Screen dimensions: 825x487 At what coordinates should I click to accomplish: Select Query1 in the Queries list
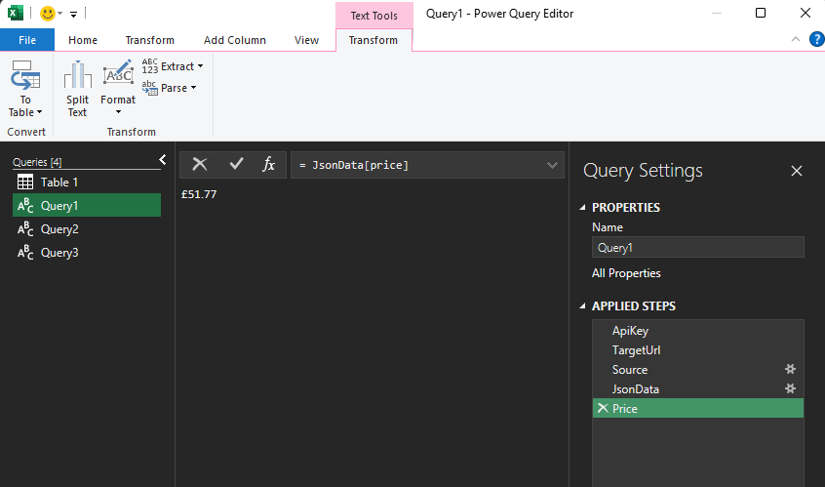pyautogui.click(x=87, y=205)
